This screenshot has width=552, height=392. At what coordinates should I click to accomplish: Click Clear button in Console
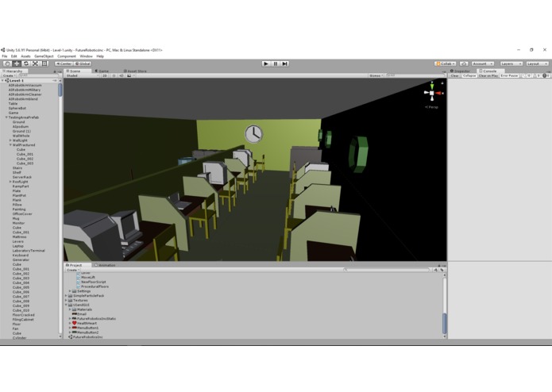coord(455,75)
